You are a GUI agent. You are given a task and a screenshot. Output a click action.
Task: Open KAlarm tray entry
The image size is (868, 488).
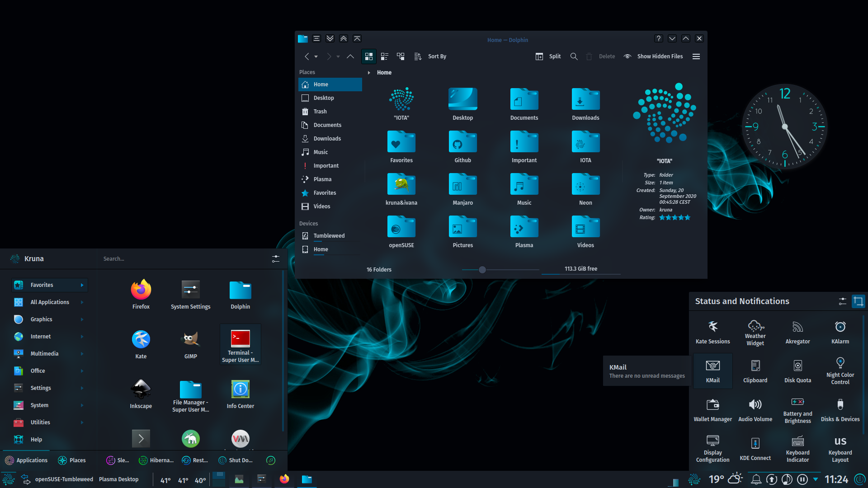[840, 333]
